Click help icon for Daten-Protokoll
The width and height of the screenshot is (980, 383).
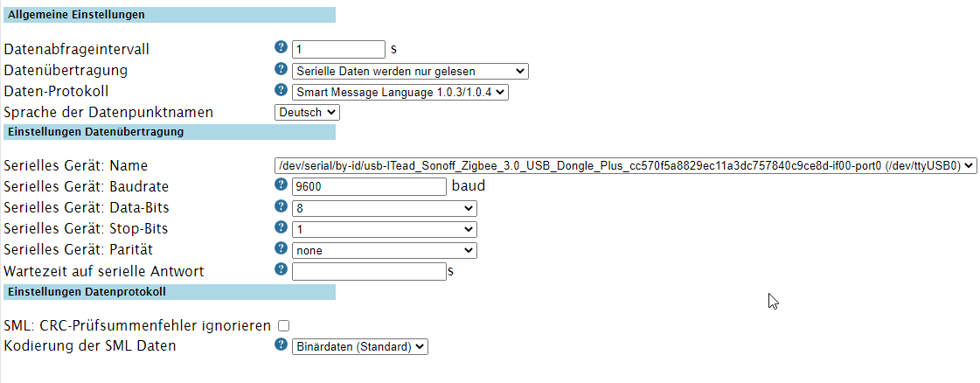281,90
